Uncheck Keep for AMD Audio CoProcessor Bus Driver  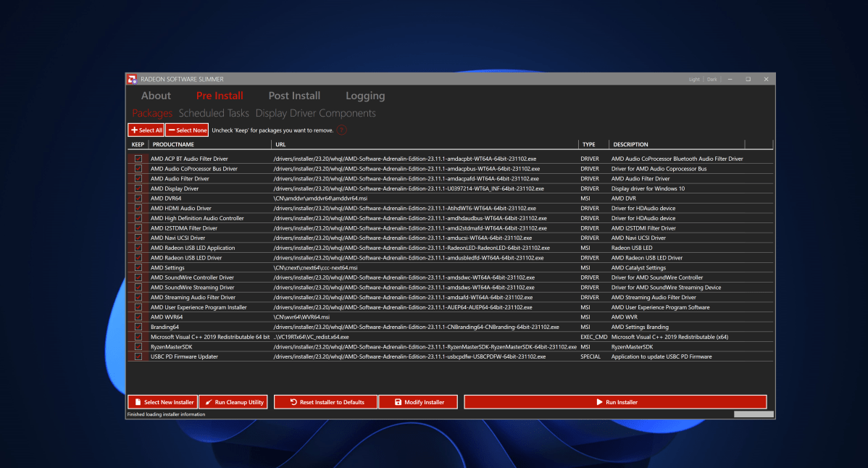[138, 169]
